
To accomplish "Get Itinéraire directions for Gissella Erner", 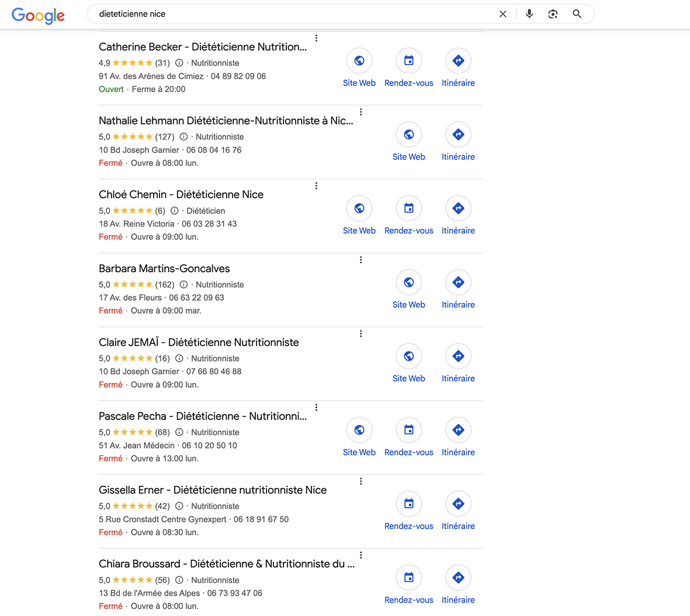I will pos(458,504).
